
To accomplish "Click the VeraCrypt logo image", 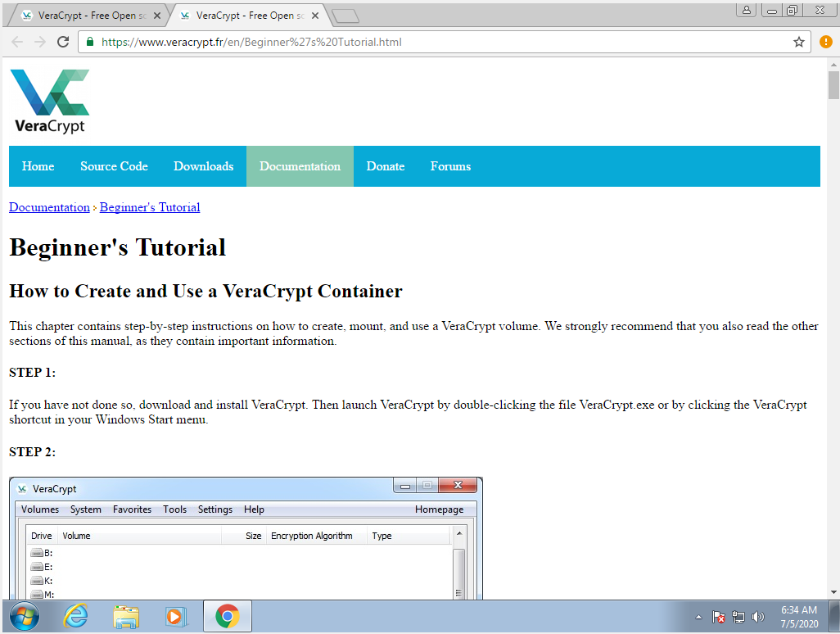I will point(49,101).
